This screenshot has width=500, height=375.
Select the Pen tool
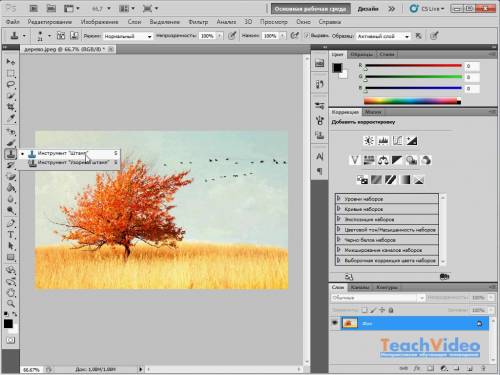pyautogui.click(x=11, y=223)
